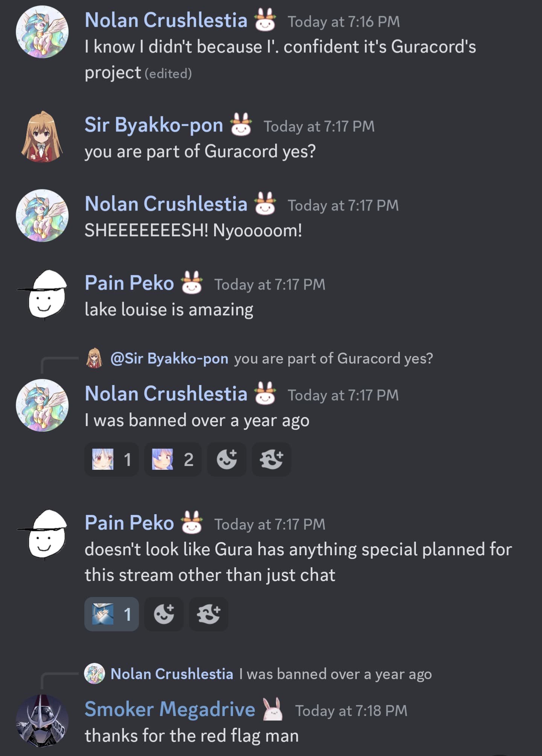Click the add reaction icon under 'I was banned'
This screenshot has height=756, width=542.
tap(227, 459)
